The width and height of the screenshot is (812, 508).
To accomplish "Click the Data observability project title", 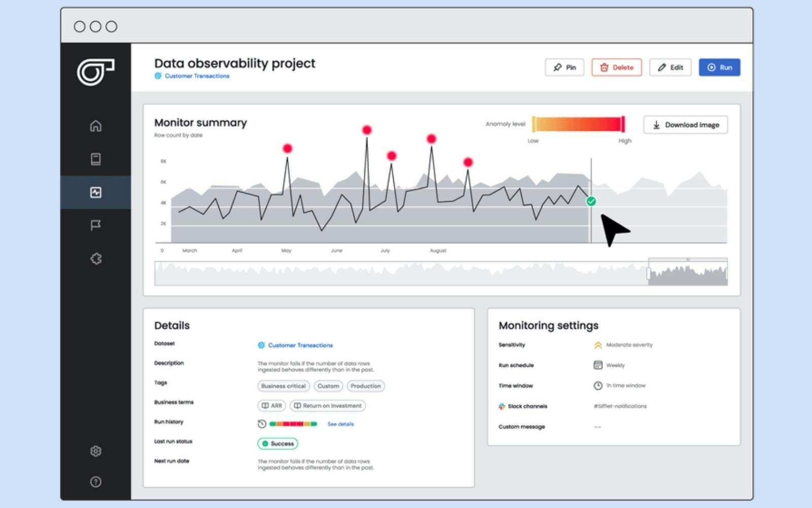I will (x=234, y=63).
